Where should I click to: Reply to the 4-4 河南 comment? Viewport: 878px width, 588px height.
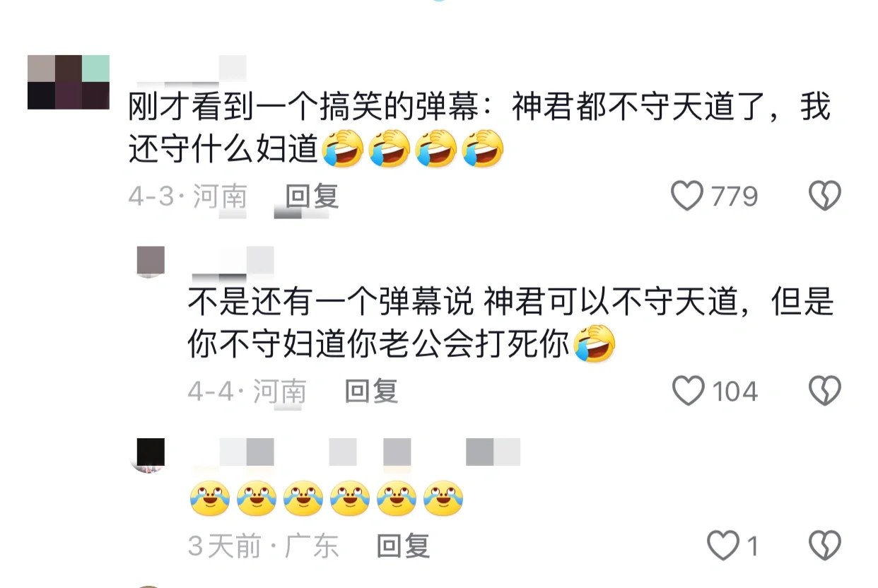tap(371, 391)
